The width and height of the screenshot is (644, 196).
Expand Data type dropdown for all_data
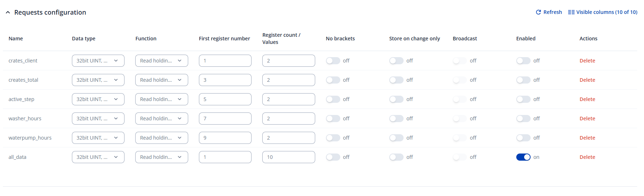pyautogui.click(x=98, y=157)
